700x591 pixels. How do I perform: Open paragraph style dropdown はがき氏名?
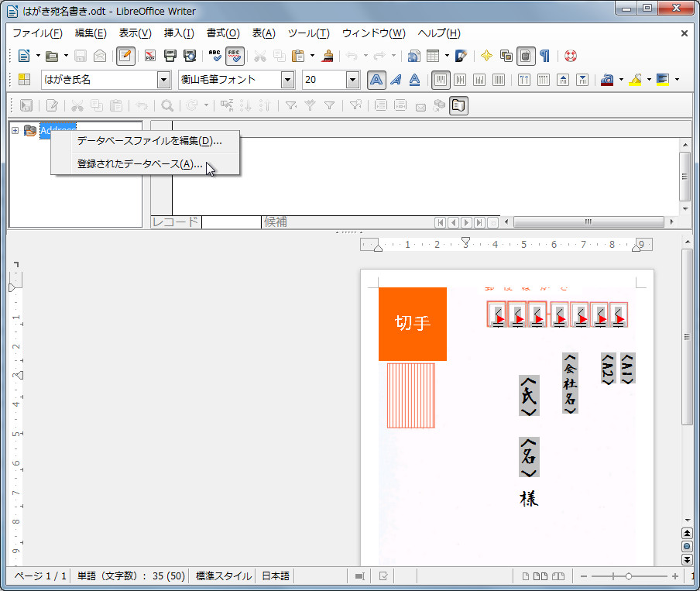164,80
